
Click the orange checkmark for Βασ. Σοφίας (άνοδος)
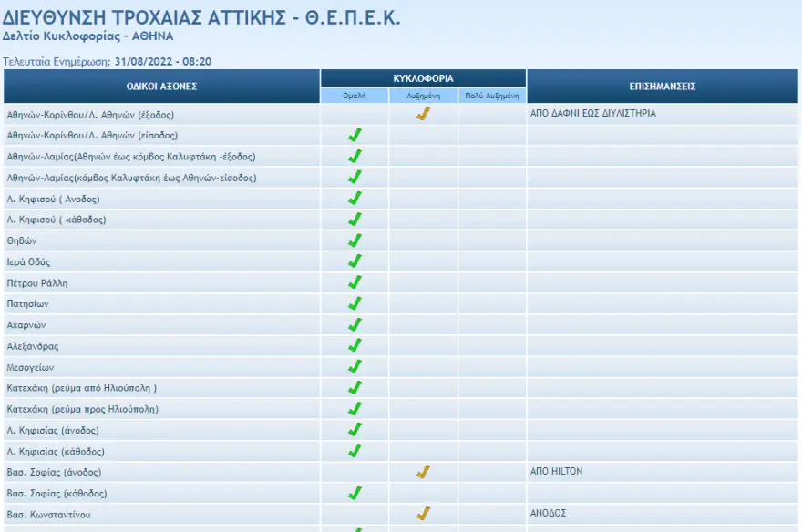click(423, 472)
